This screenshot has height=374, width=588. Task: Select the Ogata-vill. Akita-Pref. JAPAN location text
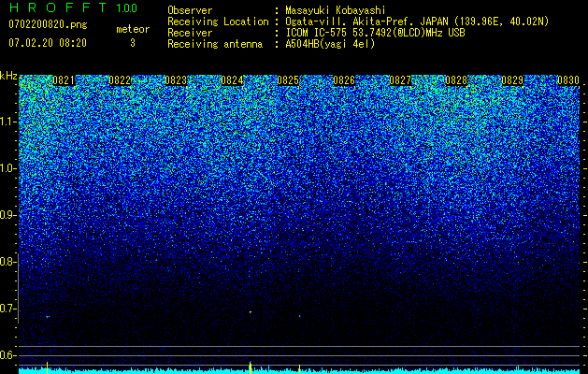click(417, 22)
